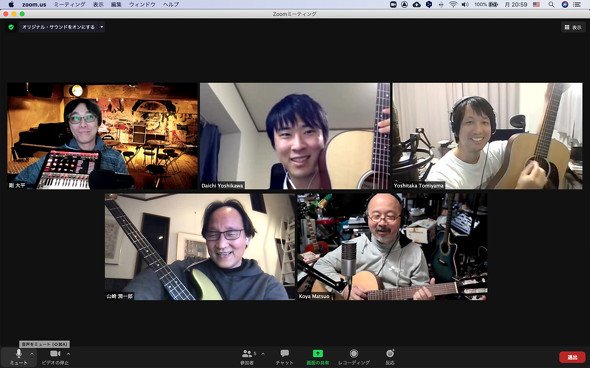Open the grid view display button
This screenshot has height=368, width=590.
573,27
